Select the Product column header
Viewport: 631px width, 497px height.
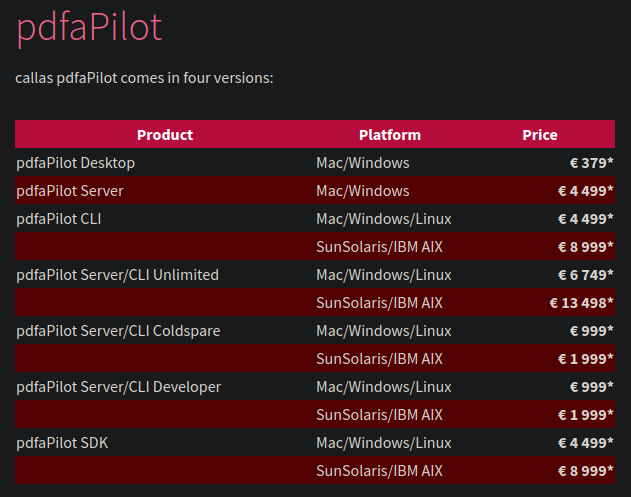pos(165,135)
